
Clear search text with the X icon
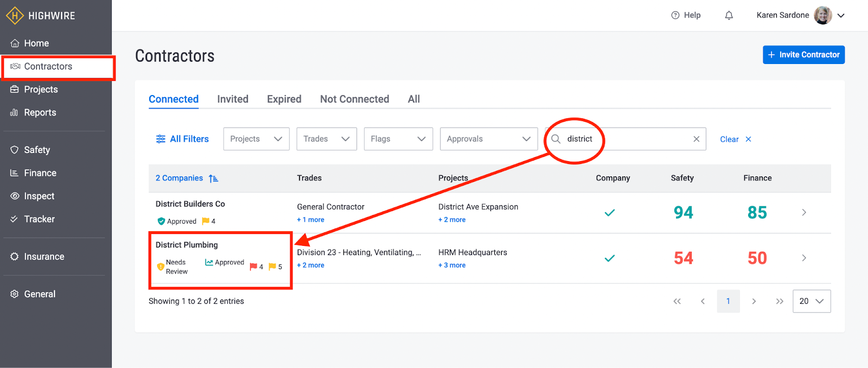pyautogui.click(x=696, y=139)
